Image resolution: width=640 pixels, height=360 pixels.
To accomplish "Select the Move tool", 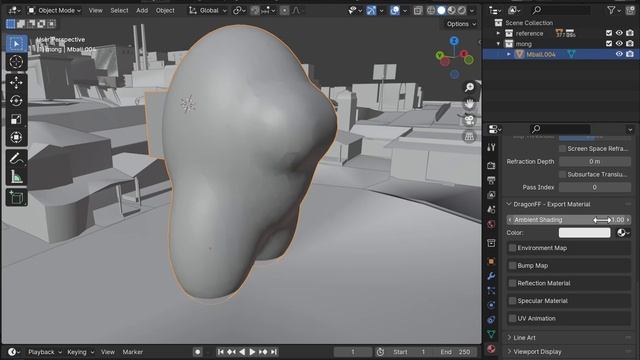I will [16, 82].
